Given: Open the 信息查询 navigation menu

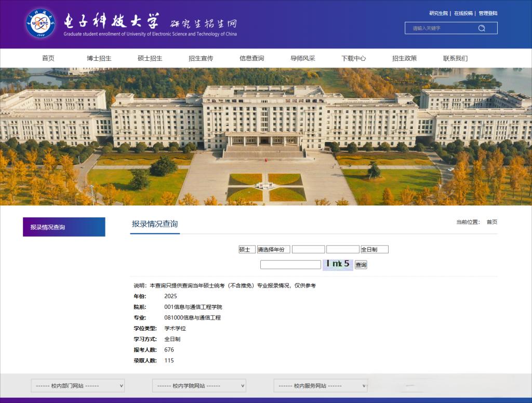Looking at the screenshot, I should pos(251,58).
